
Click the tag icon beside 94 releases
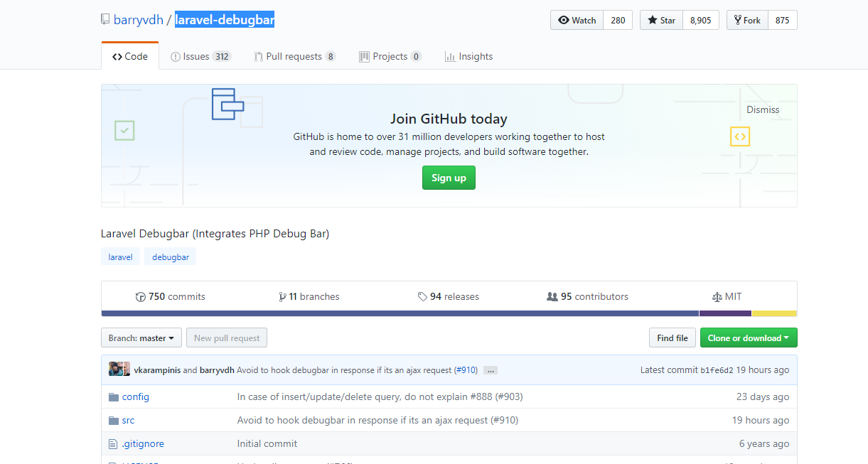pyautogui.click(x=422, y=297)
